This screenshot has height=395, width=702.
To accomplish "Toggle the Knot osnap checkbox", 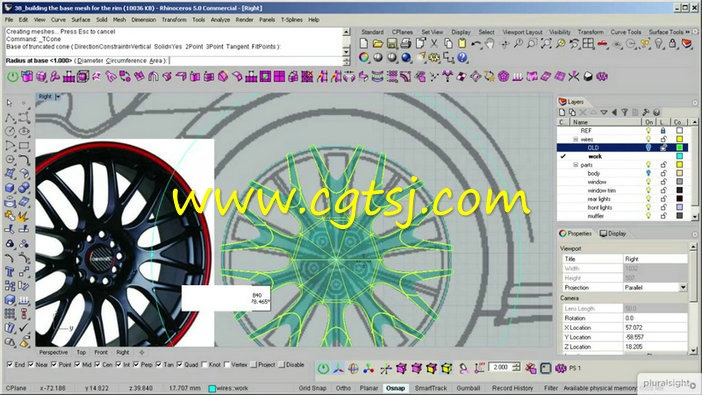I will [x=205, y=365].
